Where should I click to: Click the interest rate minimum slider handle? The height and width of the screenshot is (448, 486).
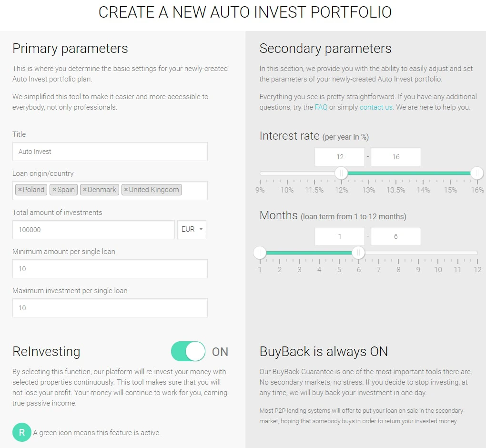pos(341,173)
